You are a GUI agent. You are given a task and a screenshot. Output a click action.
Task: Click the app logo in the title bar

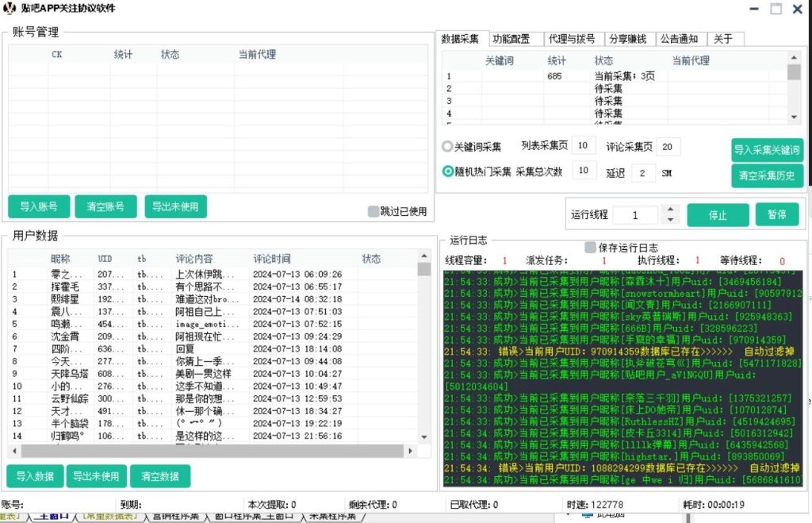[10, 8]
